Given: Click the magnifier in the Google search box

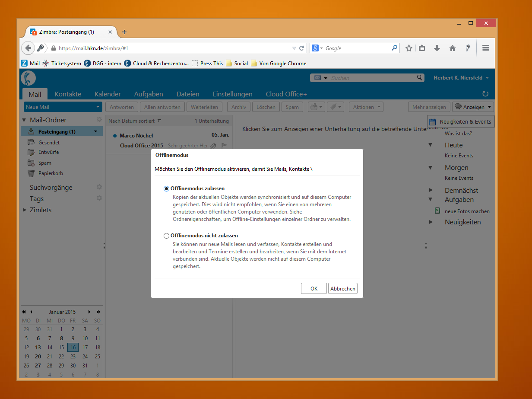Looking at the screenshot, I should point(394,48).
